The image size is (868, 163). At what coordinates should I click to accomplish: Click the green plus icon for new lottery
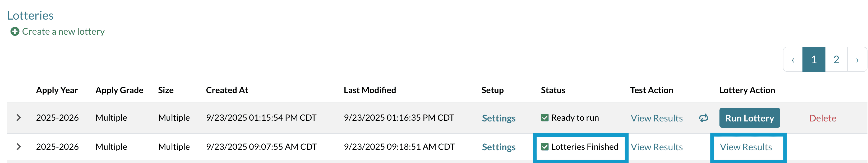(15, 32)
